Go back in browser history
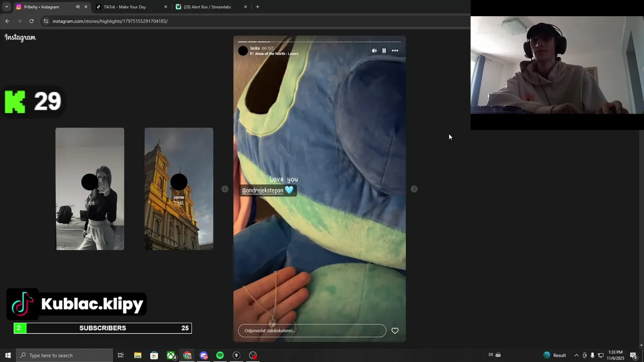The height and width of the screenshot is (362, 644). [x=7, y=21]
